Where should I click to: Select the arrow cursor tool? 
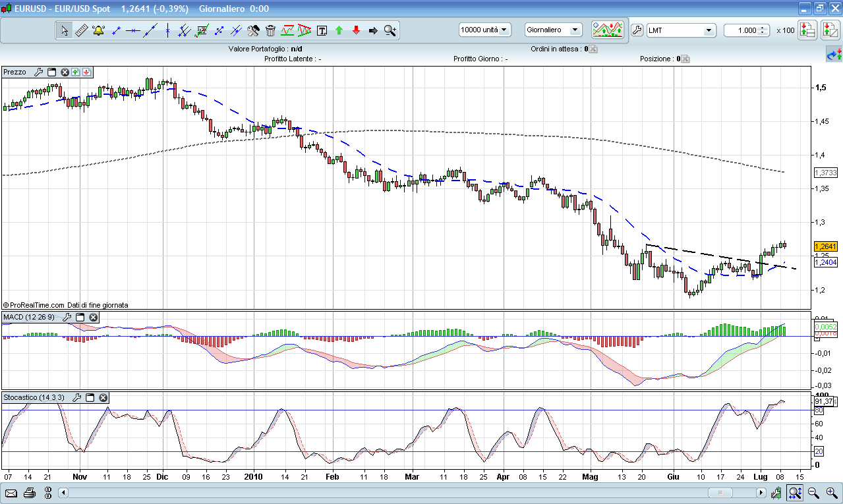[65, 30]
